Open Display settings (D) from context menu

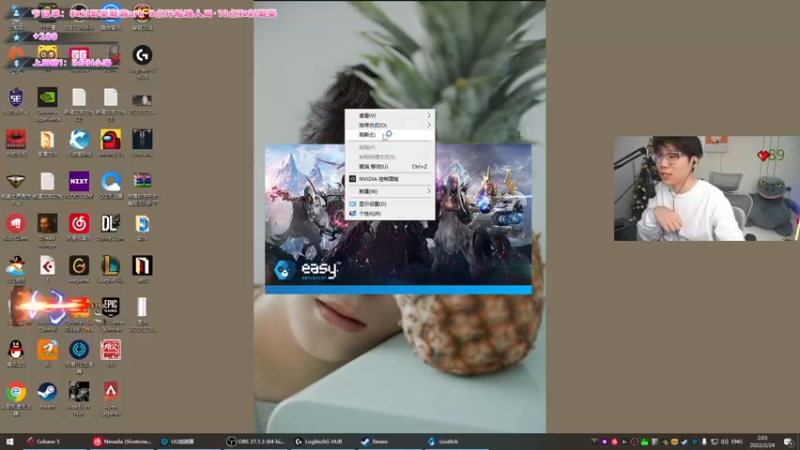coord(390,204)
